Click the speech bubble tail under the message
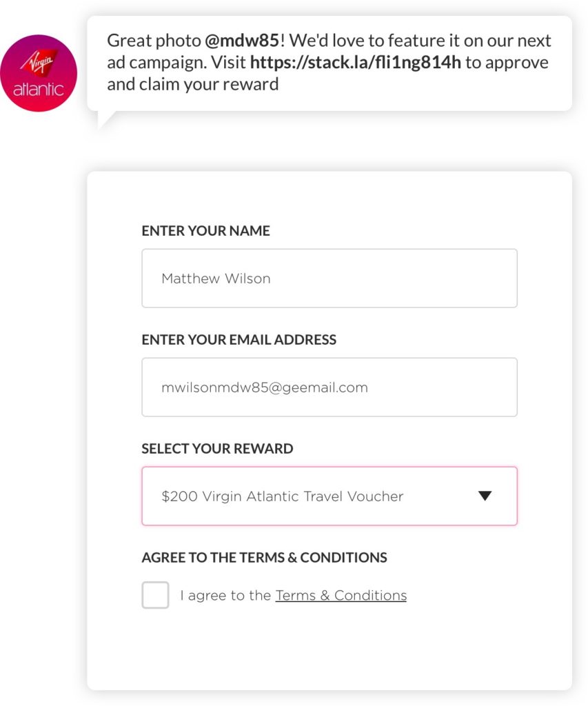Image resolution: width=588 pixels, height=706 pixels. (105, 120)
